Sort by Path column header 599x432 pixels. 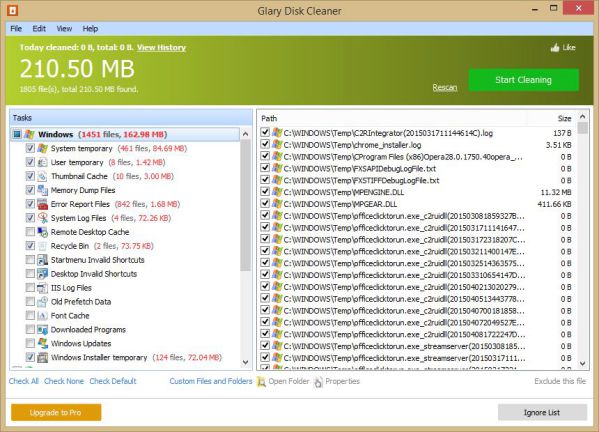tap(393, 119)
